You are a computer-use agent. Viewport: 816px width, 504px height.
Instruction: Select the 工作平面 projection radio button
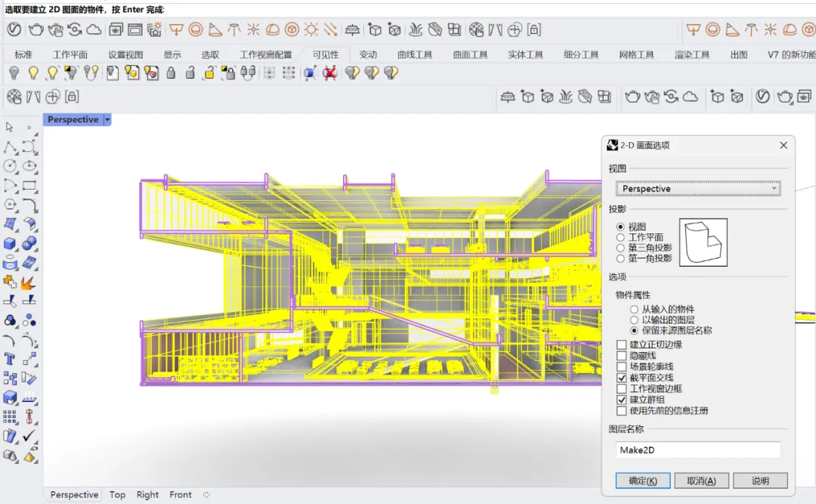[620, 237]
